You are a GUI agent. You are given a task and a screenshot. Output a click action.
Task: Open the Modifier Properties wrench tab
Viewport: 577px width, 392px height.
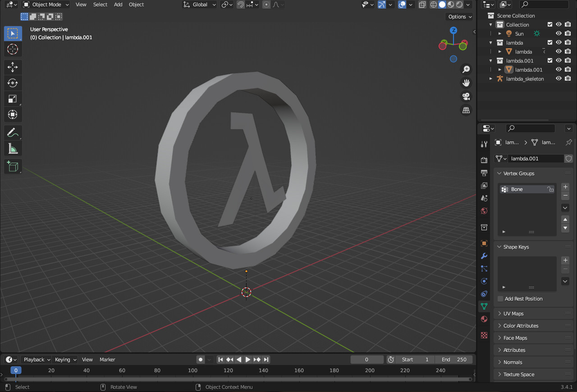484,256
